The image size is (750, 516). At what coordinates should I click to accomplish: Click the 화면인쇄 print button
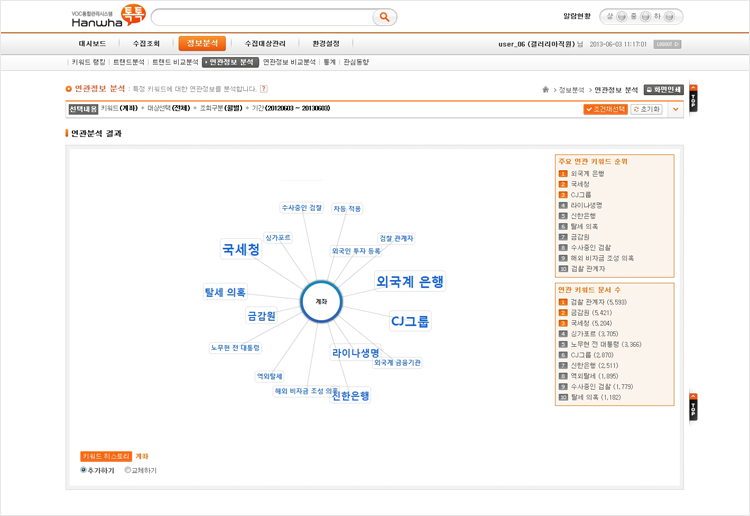point(663,89)
